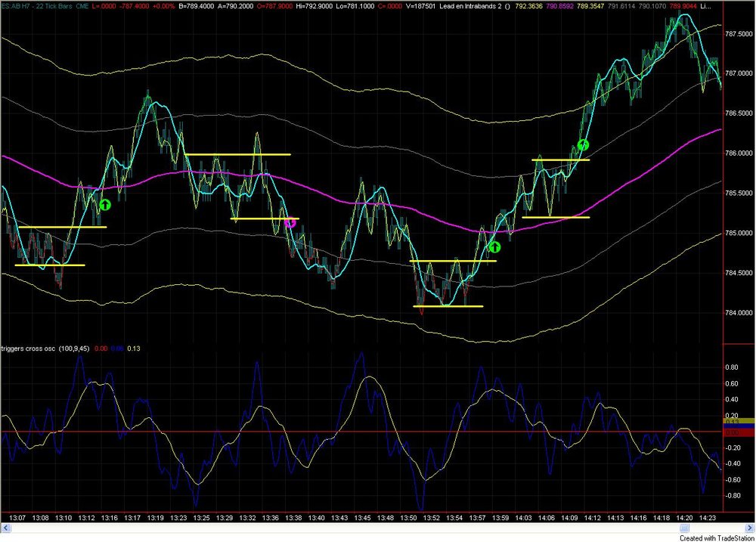Viewport: 756px width, 542px height.
Task: Click the '13:25' time axis label
Action: 201,519
